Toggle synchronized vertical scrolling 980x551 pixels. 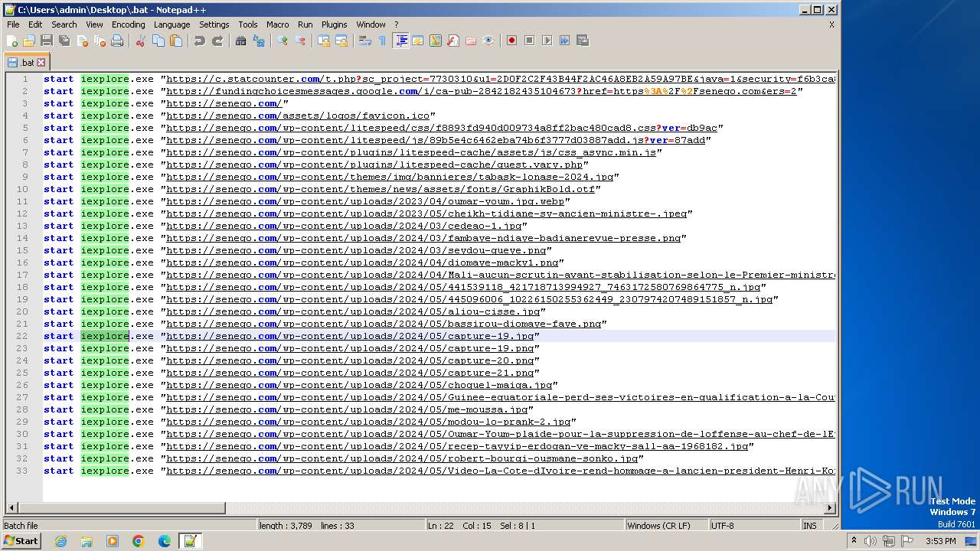tap(324, 41)
